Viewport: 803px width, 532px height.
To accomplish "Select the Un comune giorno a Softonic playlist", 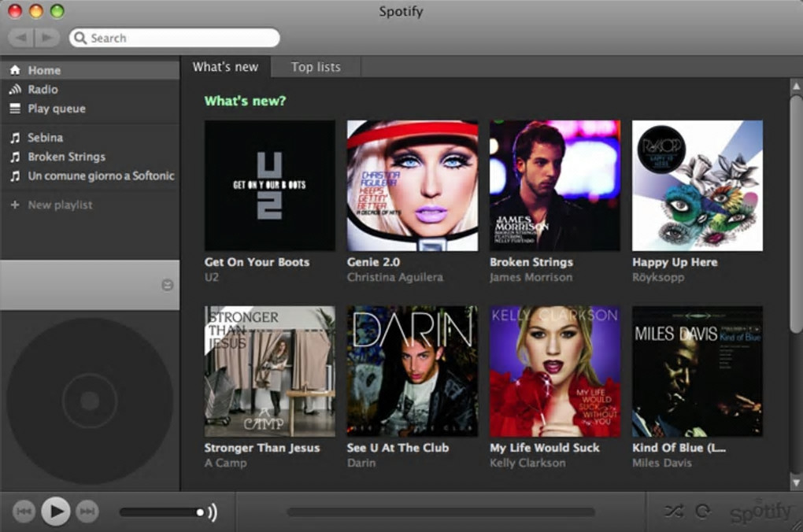I will tap(90, 176).
